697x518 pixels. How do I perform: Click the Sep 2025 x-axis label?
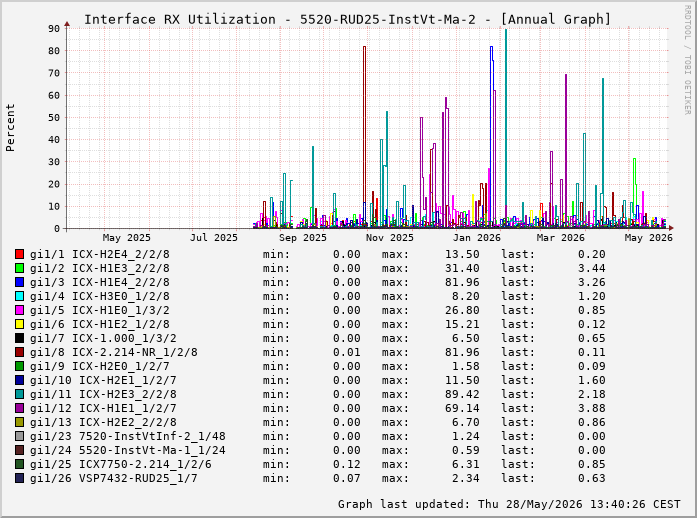click(x=303, y=238)
